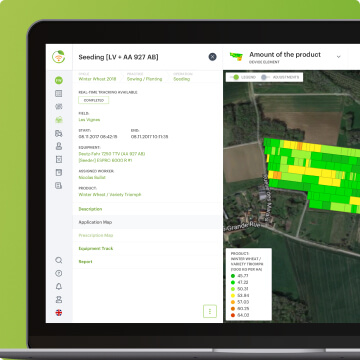Expand the Amount of the product dropdown
The height and width of the screenshot is (360, 360).
tap(338, 57)
